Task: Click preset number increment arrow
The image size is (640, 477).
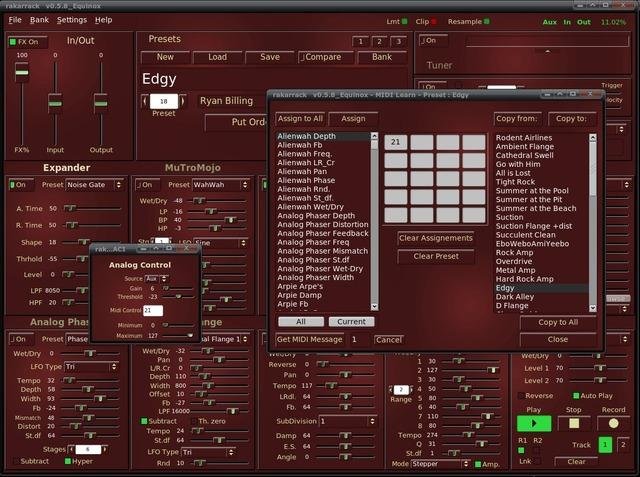Action: 182,101
